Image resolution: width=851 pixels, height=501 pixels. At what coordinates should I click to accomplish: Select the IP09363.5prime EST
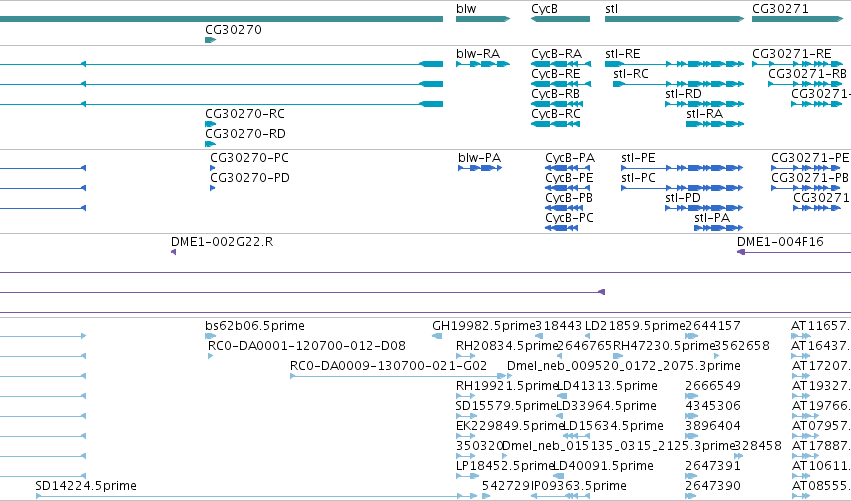[x=561, y=496]
